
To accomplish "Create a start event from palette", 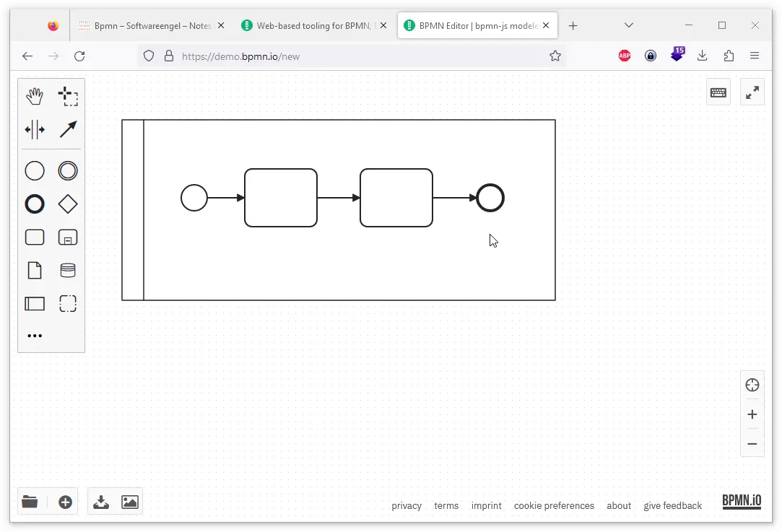I will 35,171.
